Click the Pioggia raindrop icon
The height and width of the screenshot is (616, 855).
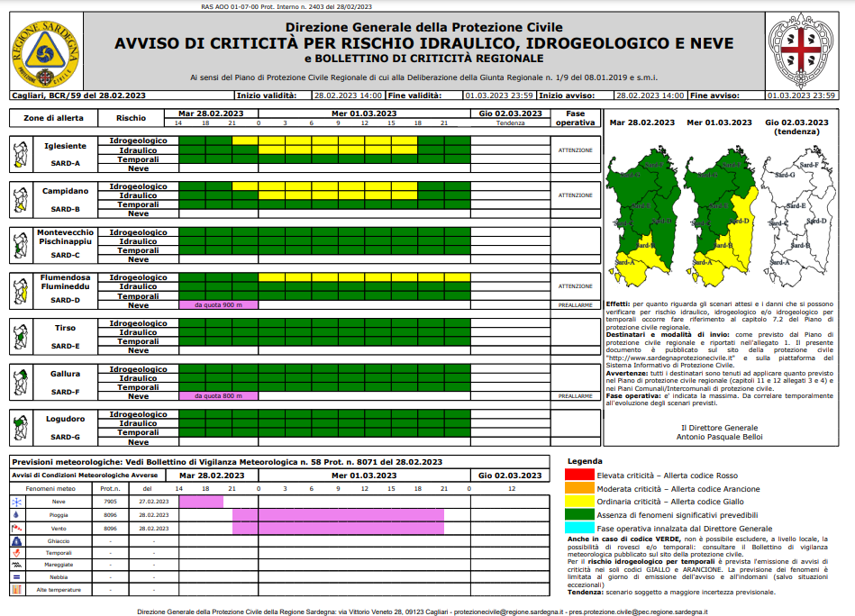[x=17, y=514]
